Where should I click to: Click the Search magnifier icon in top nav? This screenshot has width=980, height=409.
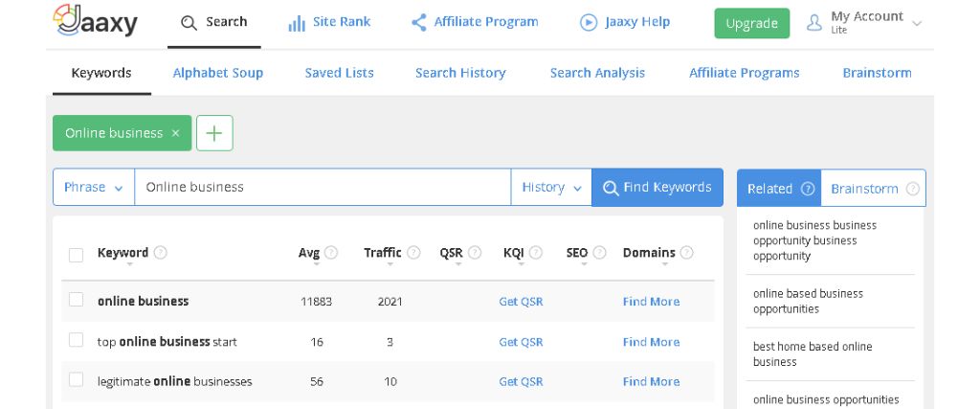pyautogui.click(x=189, y=23)
